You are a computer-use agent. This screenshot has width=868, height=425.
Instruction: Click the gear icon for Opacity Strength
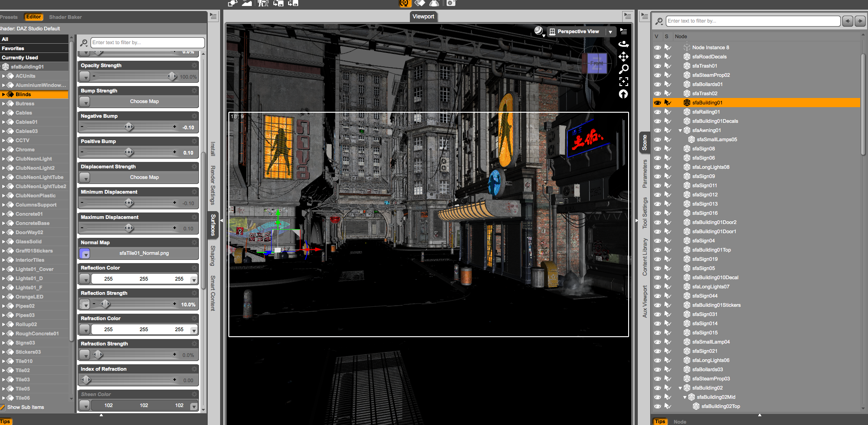click(x=194, y=65)
